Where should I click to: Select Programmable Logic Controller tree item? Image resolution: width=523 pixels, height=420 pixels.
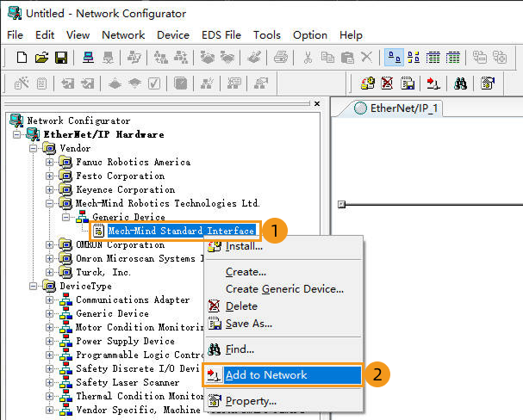(140, 355)
